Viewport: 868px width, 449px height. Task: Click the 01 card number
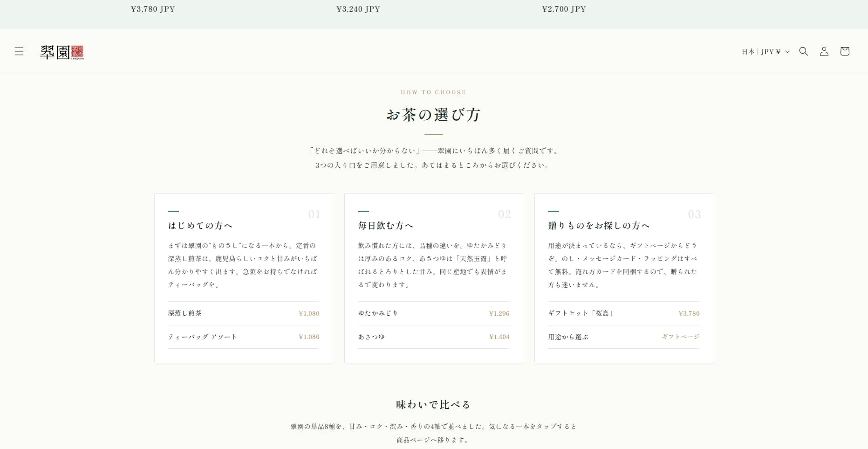coord(314,214)
